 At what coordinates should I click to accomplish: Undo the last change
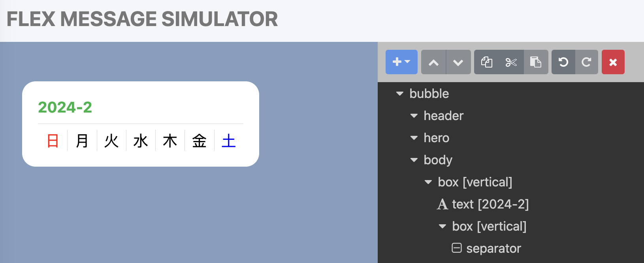click(x=563, y=62)
